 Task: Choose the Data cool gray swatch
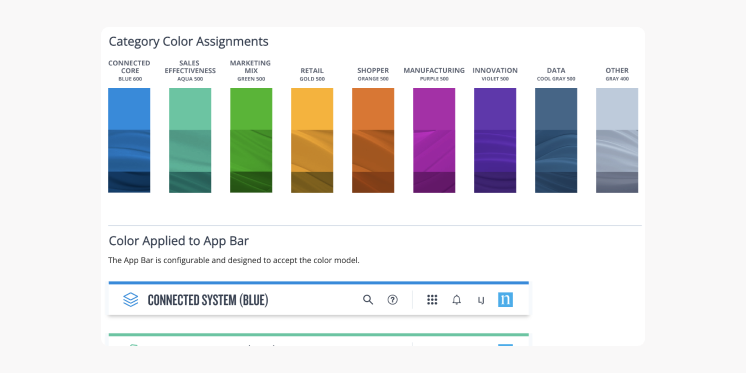pos(556,140)
